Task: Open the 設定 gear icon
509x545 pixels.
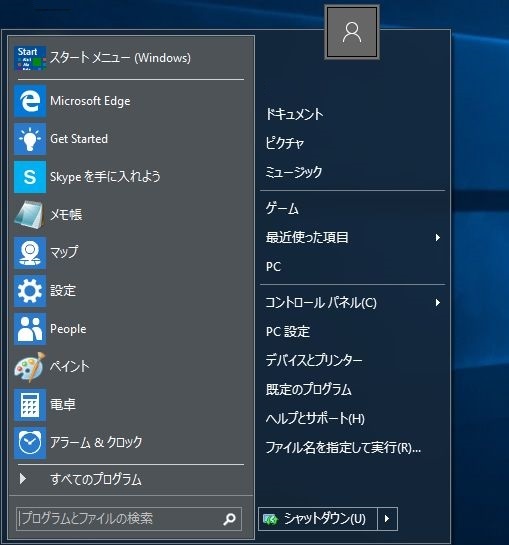Action: coord(30,291)
